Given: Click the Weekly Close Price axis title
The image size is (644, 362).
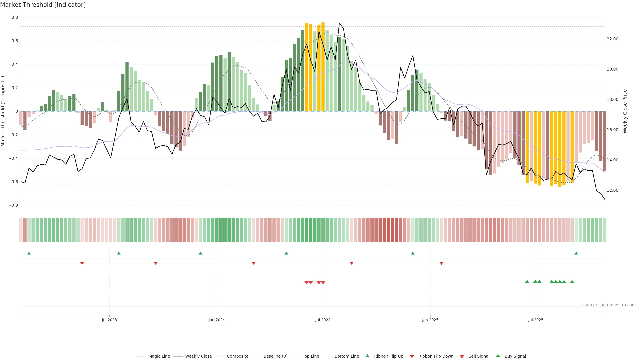Looking at the screenshot, I should [x=625, y=111].
